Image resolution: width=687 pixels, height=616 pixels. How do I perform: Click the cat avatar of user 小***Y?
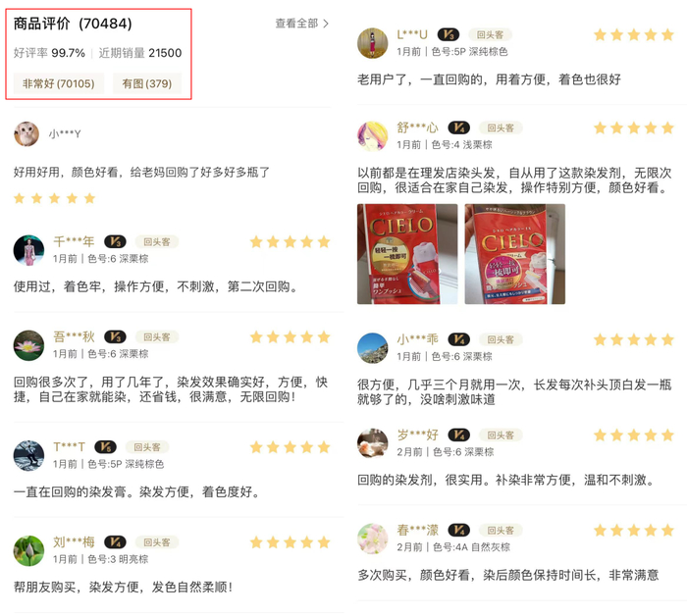tap(26, 134)
